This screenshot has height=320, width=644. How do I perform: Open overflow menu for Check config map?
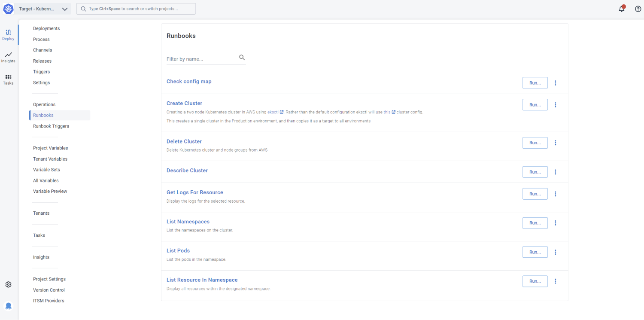point(555,83)
